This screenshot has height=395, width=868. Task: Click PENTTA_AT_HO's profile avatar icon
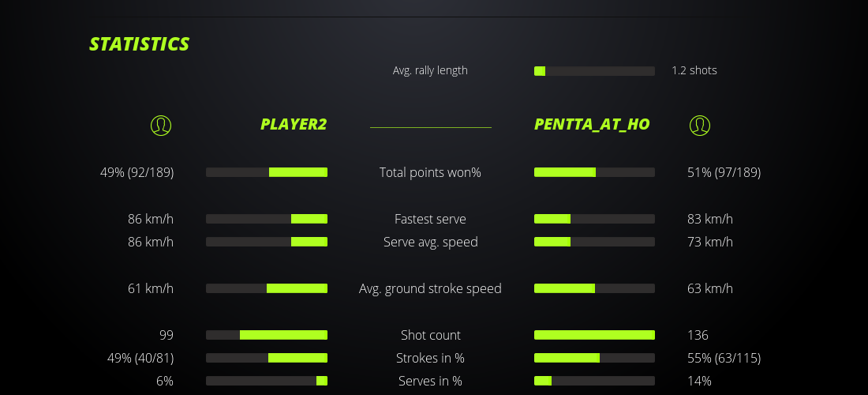pyautogui.click(x=700, y=125)
